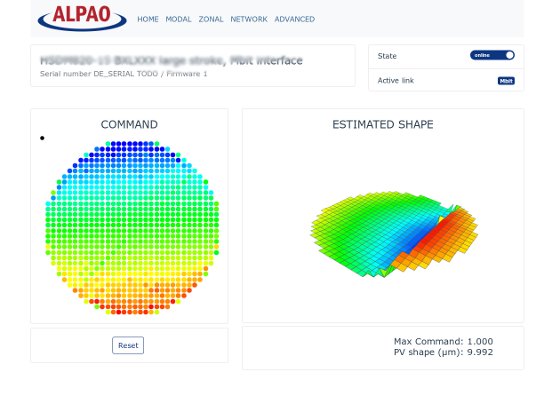Go to the ZONAL section
This screenshot has width=560, height=396.
(x=211, y=19)
